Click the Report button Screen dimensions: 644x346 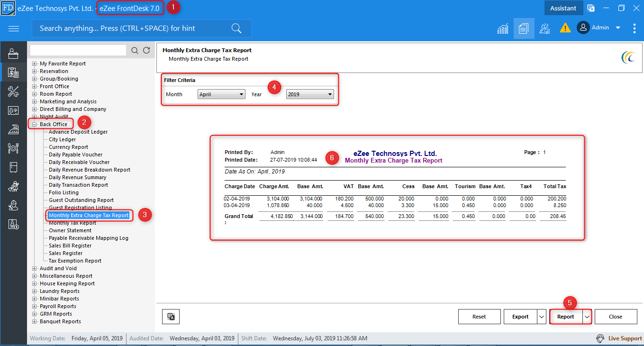coord(566,317)
